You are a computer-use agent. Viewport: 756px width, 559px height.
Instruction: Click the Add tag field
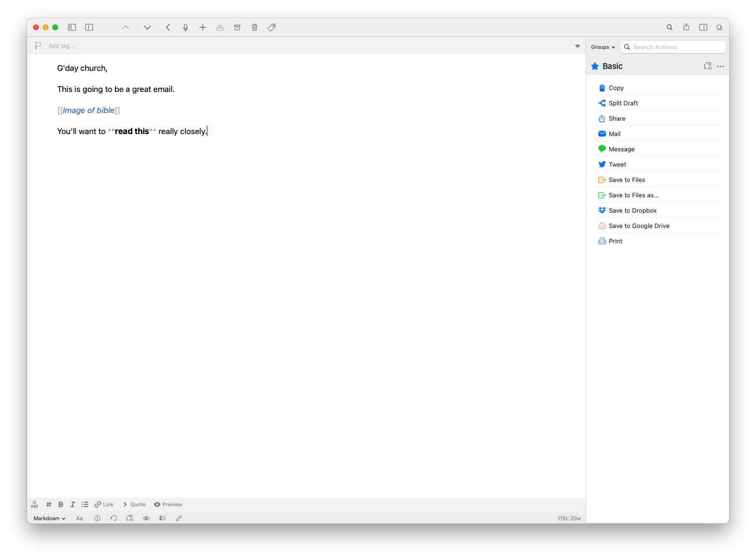pos(61,46)
